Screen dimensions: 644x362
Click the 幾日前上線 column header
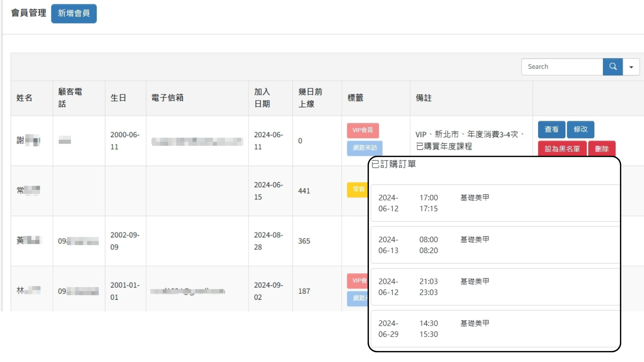pyautogui.click(x=310, y=98)
